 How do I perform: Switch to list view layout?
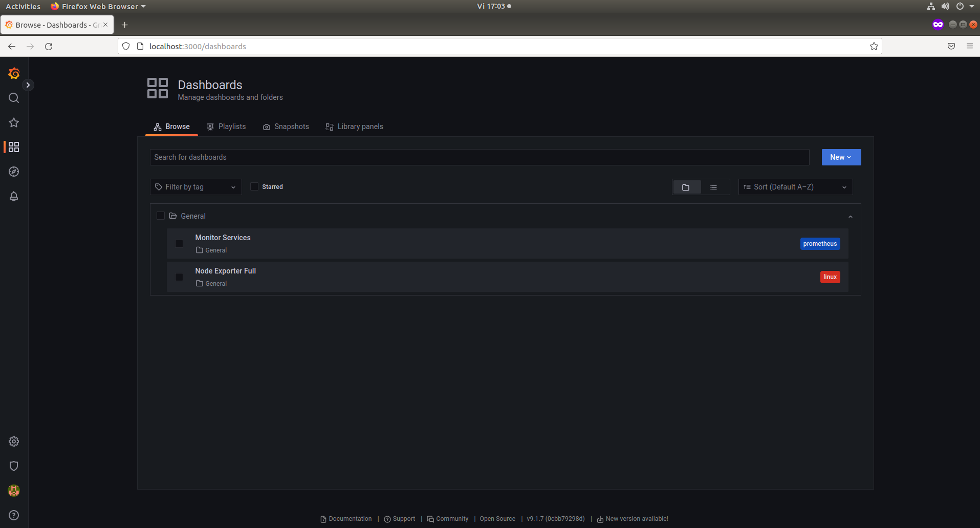point(714,187)
